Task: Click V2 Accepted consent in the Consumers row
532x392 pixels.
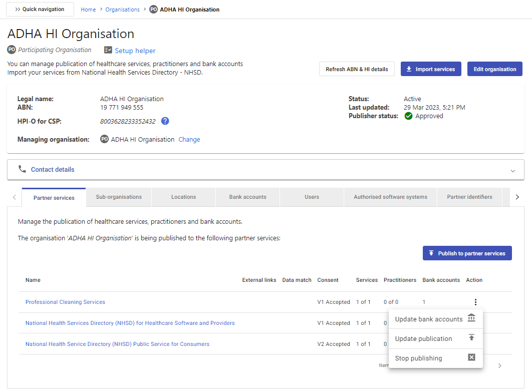Action: 334,344
